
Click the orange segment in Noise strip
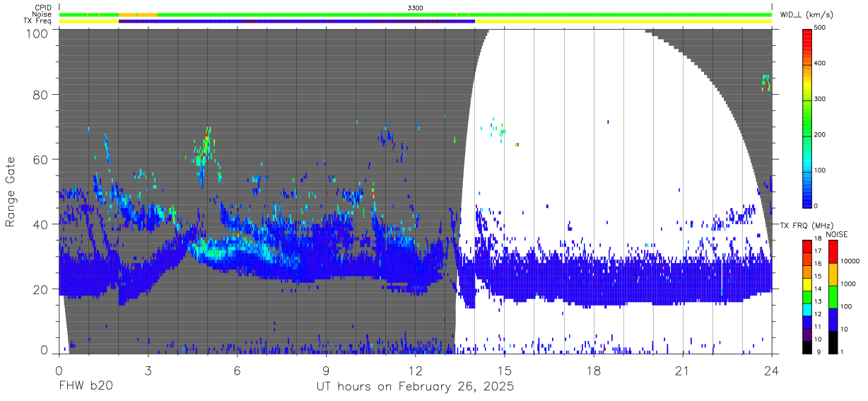click(x=138, y=14)
